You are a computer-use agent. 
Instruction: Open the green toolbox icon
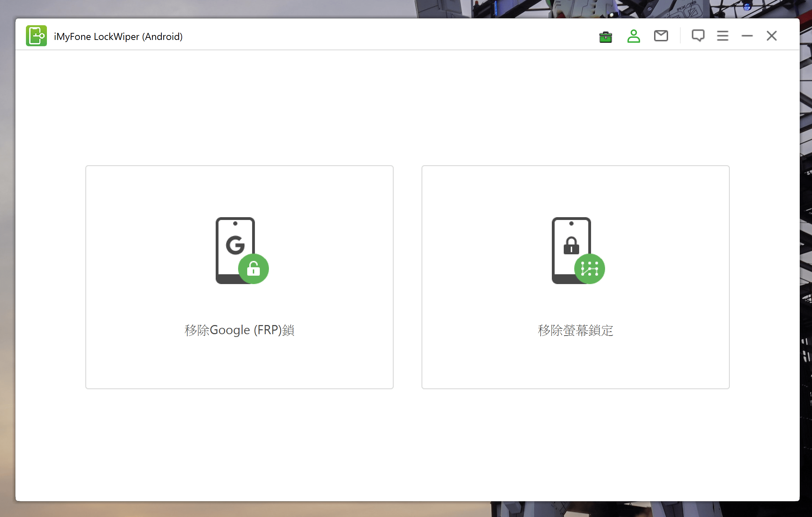(605, 36)
